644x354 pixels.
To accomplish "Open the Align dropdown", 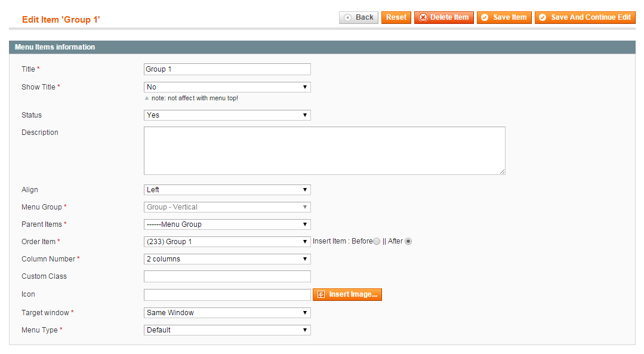I will pos(227,190).
